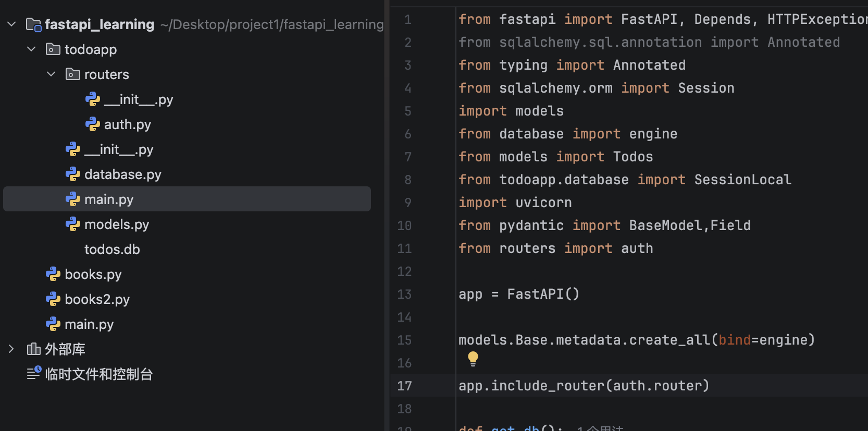868x431 pixels.
Task: Expand the 外部库 external libraries node
Action: tap(11, 349)
